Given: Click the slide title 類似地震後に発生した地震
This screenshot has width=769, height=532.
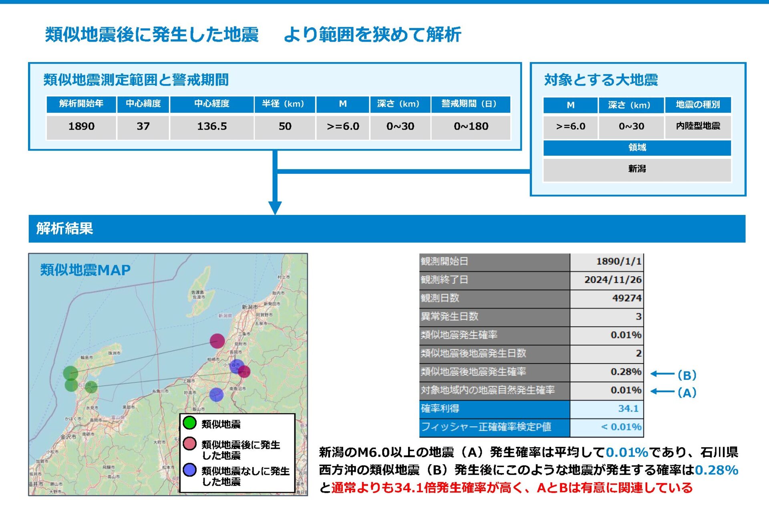Looking at the screenshot, I should pyautogui.click(x=152, y=34).
